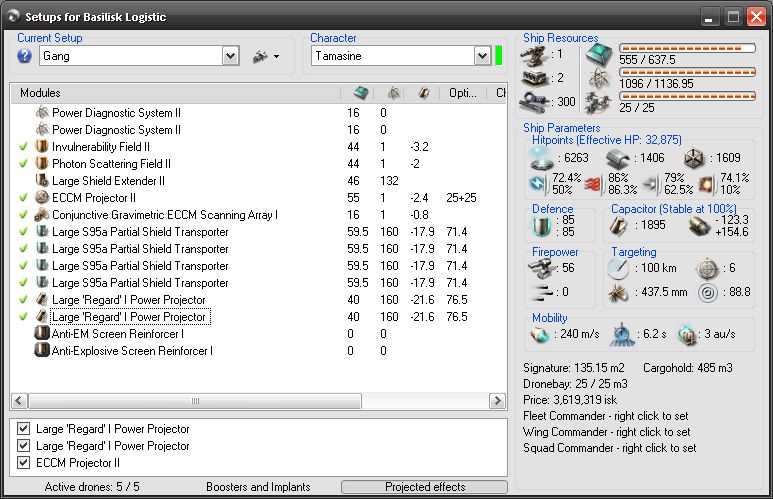Click the powergrid column header icon
The height and width of the screenshot is (499, 773).
click(393, 93)
